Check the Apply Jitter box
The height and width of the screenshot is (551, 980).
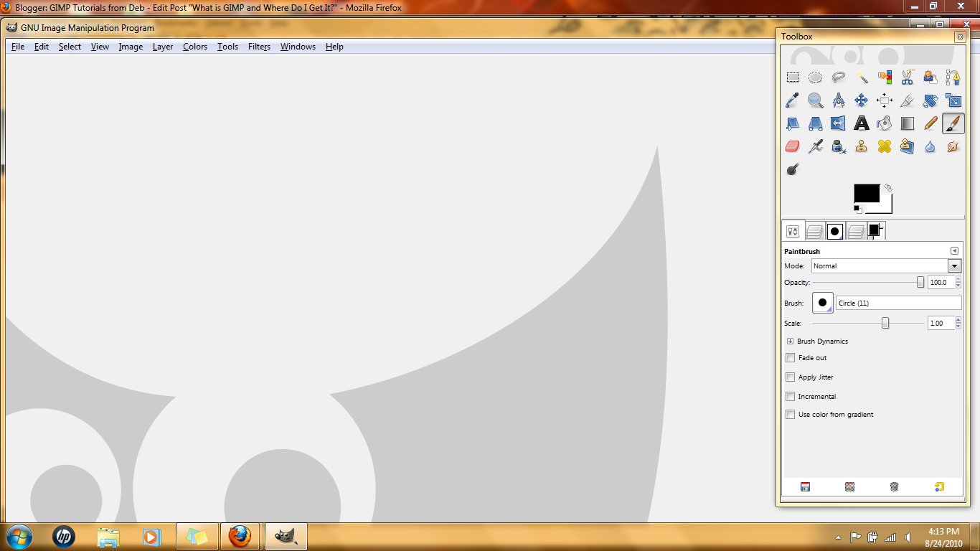[x=790, y=377]
